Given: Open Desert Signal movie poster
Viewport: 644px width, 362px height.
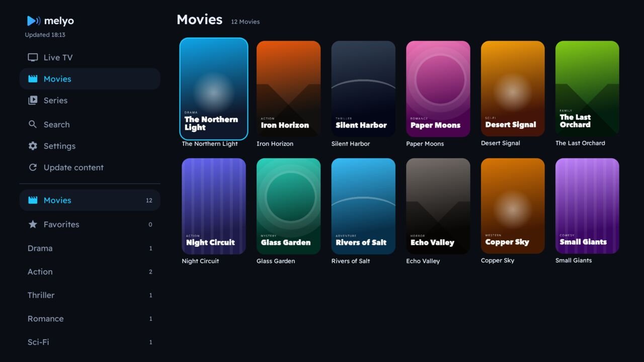Looking at the screenshot, I should pos(513,88).
